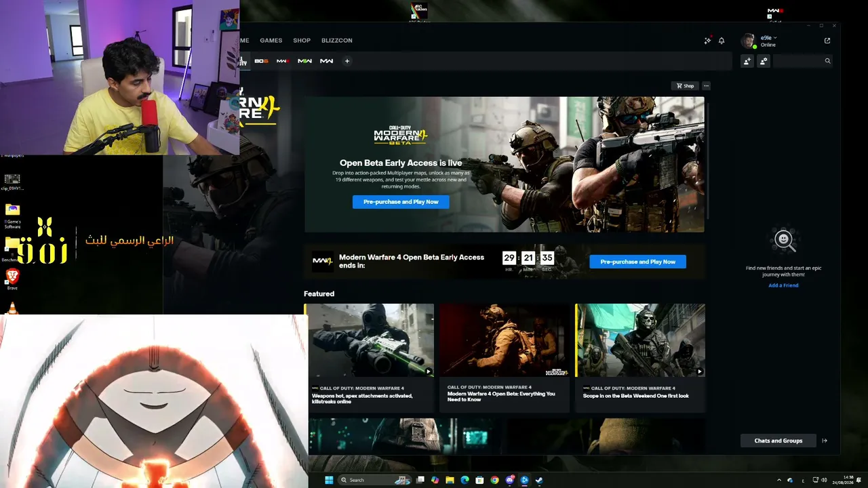
Task: Open the three-dot more options button beside Shop
Action: click(706, 86)
